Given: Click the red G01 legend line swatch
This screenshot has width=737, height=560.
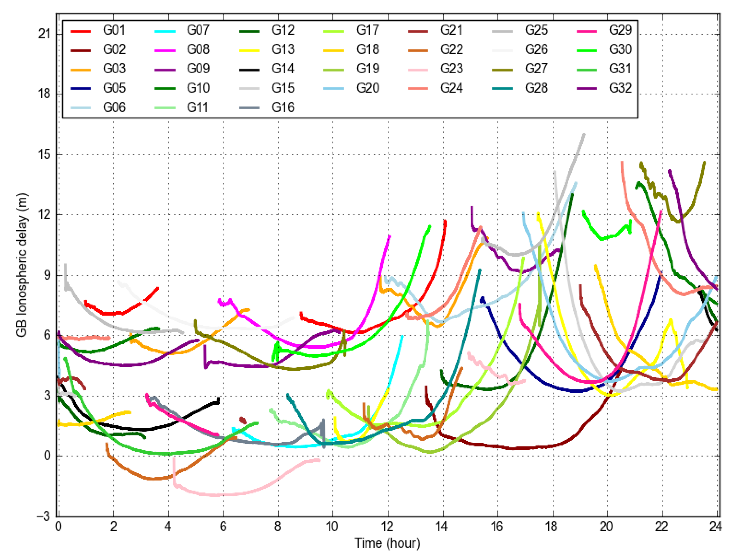Looking at the screenshot, I should pyautogui.click(x=80, y=31).
